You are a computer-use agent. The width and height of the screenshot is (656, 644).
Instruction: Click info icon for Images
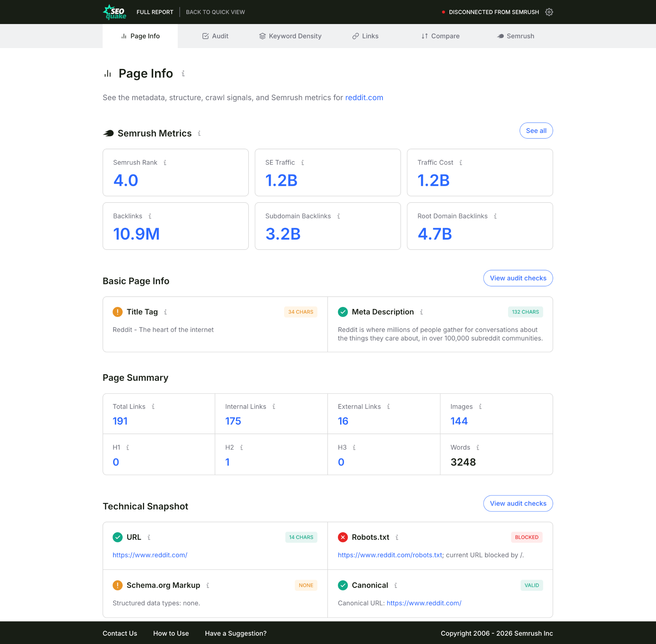pyautogui.click(x=480, y=407)
